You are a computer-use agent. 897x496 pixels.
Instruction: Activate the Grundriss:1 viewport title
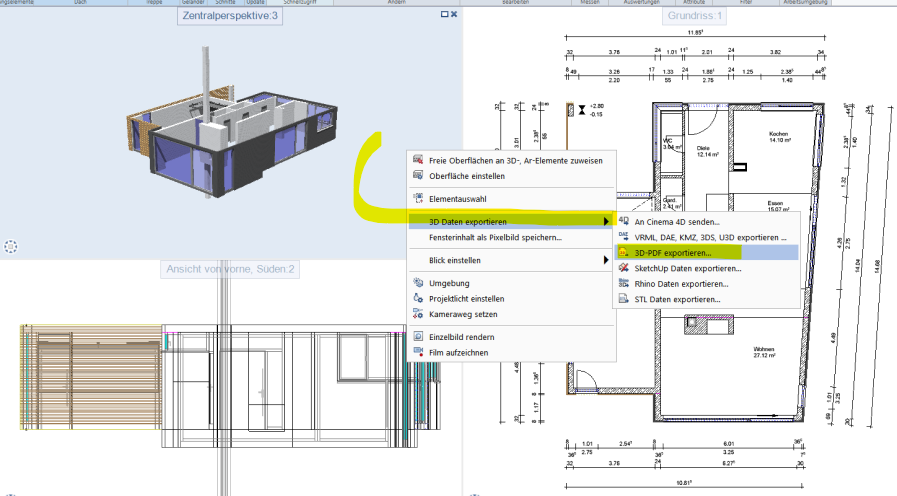693,16
